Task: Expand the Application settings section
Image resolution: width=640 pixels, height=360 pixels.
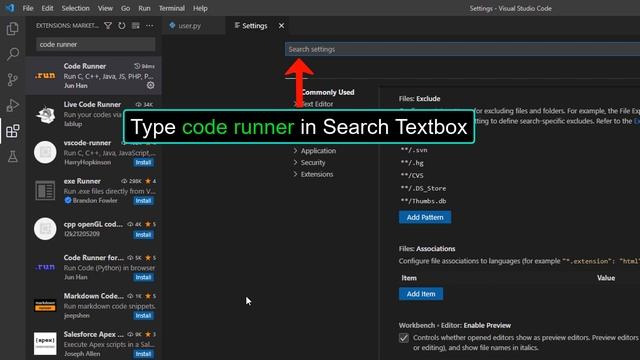Action: 315,151
